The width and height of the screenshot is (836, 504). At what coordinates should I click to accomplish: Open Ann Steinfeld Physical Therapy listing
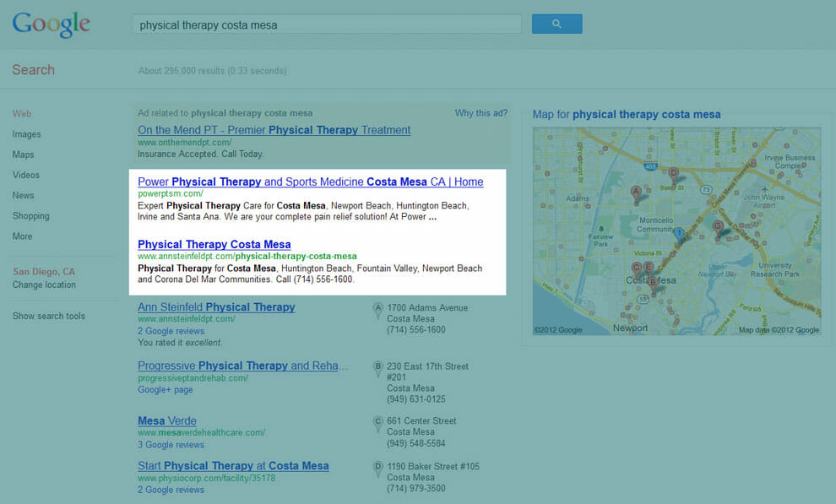click(x=216, y=307)
